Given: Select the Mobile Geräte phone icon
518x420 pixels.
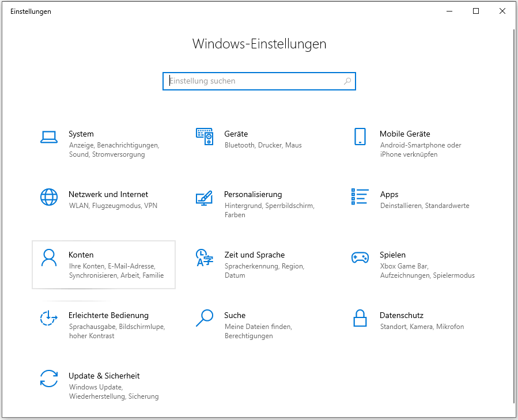Looking at the screenshot, I should (360, 137).
